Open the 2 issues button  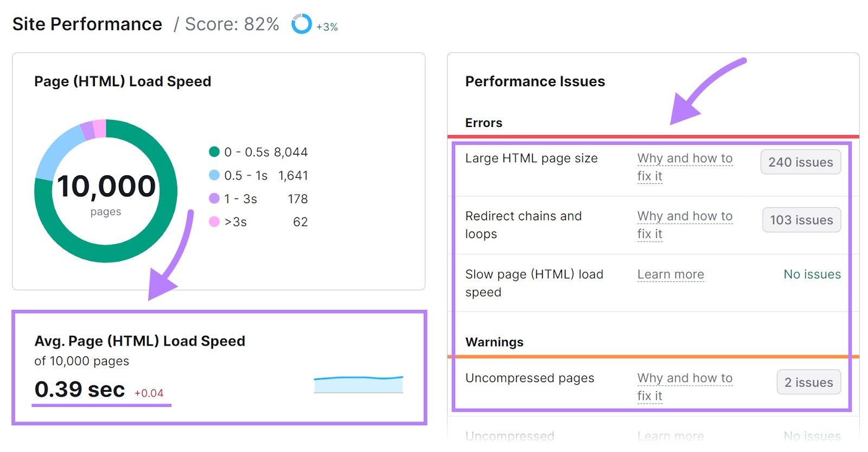pyautogui.click(x=809, y=382)
